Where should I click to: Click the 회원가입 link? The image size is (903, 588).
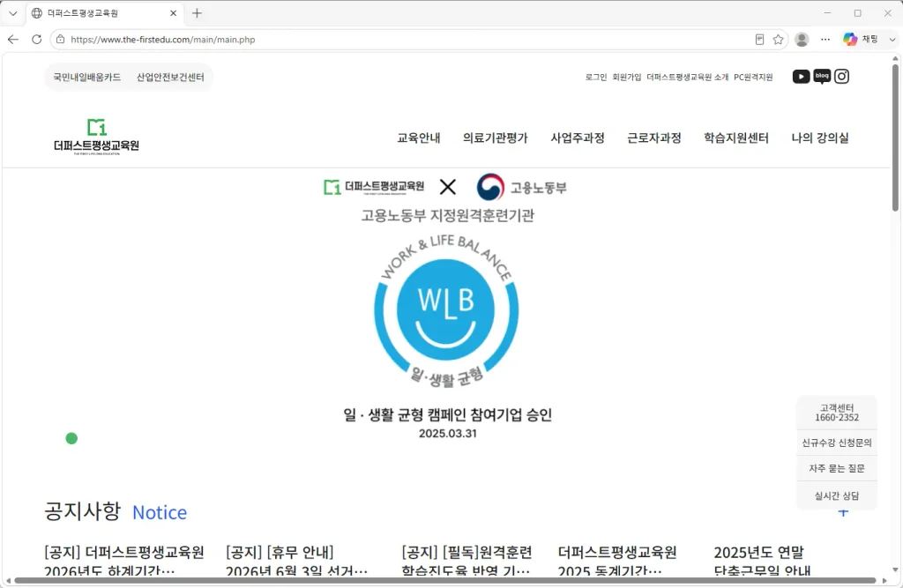pos(627,78)
